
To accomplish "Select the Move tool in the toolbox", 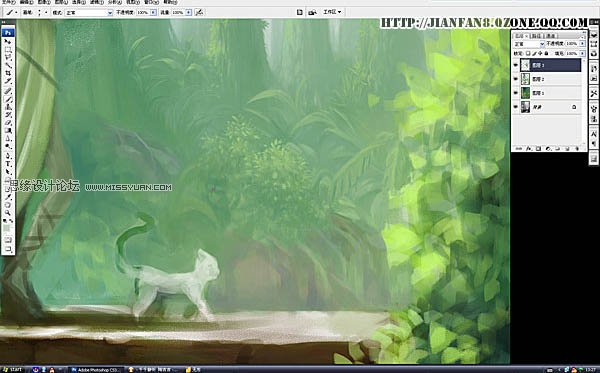I will 8,41.
